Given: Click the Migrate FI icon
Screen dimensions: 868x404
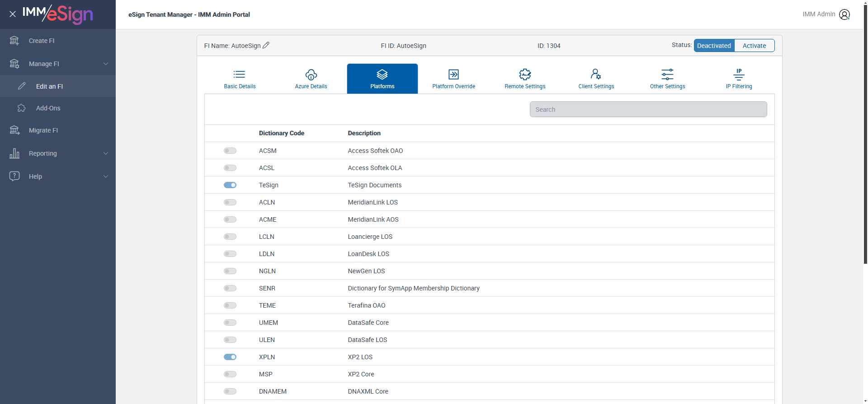Looking at the screenshot, I should tap(14, 130).
